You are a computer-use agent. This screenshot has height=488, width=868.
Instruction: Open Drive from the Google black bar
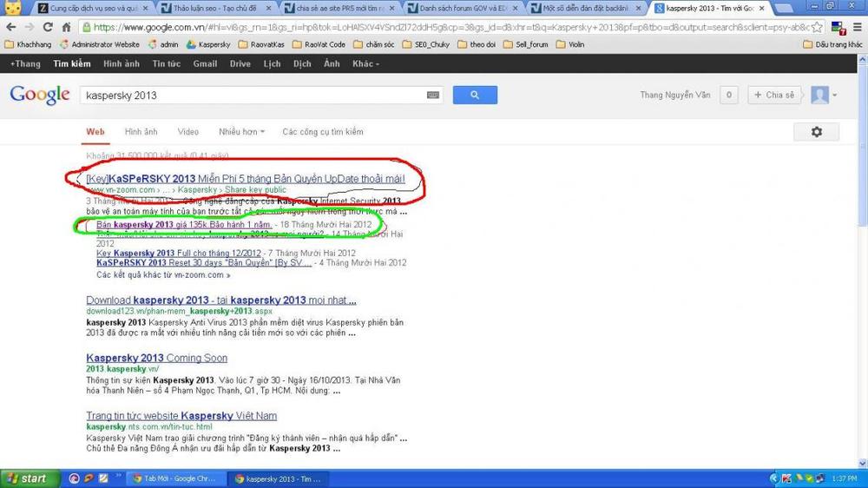(240, 63)
